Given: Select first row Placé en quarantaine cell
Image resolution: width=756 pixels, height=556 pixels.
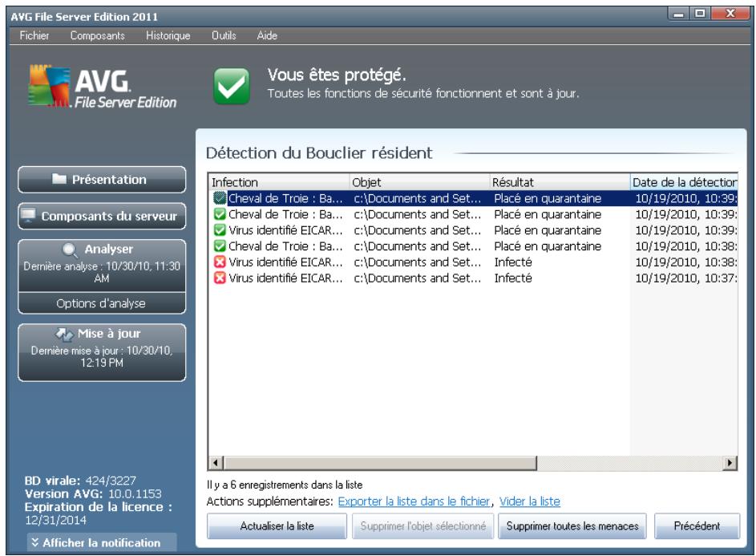Looking at the screenshot, I should [x=548, y=198].
